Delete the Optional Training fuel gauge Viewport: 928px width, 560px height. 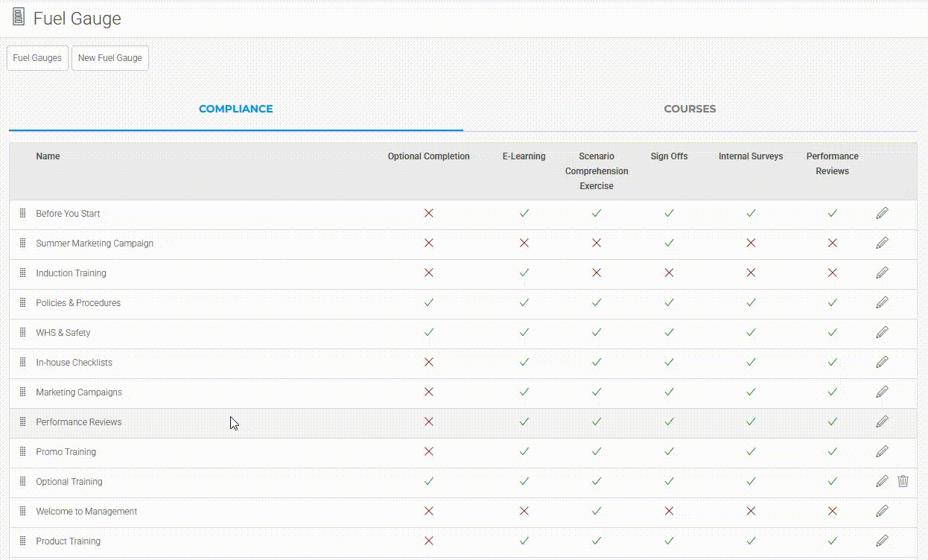(x=903, y=482)
